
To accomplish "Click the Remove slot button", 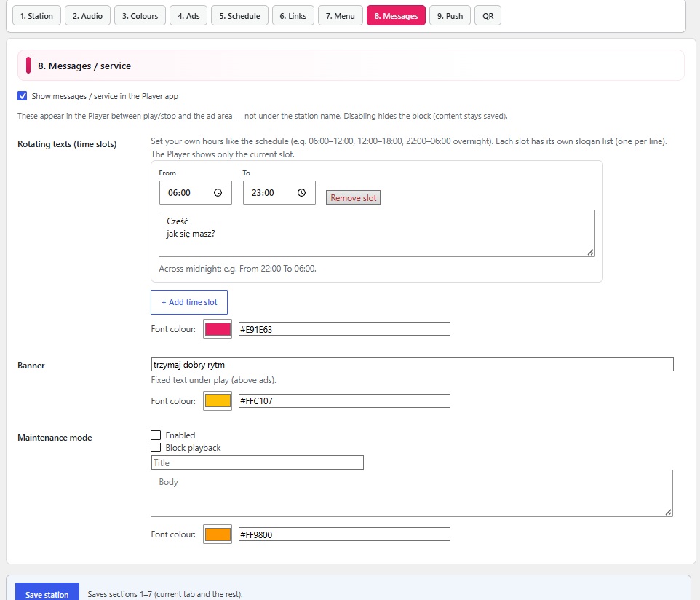I will [x=353, y=198].
